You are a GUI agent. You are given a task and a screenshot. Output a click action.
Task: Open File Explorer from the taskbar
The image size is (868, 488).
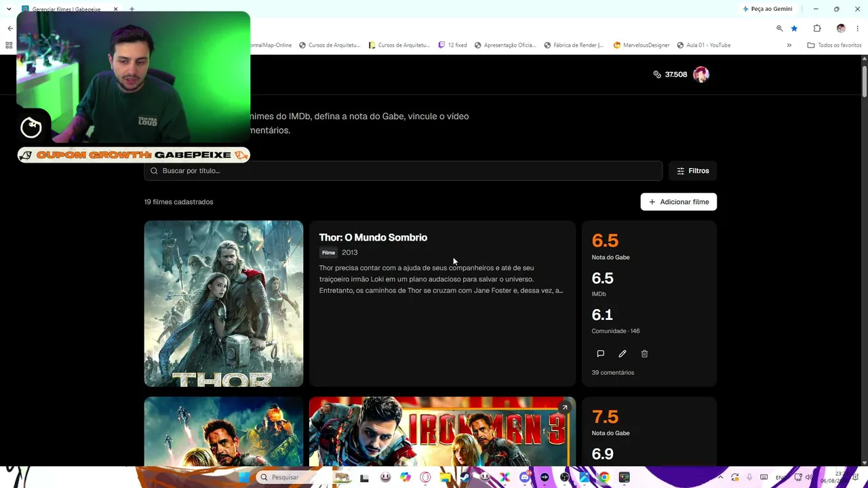click(445, 477)
